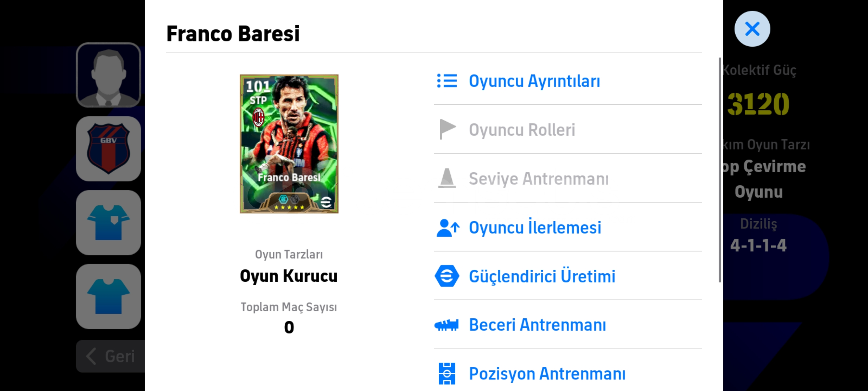Screen dimensions: 868x391
Task: Open the GBV club badge
Action: [x=109, y=149]
